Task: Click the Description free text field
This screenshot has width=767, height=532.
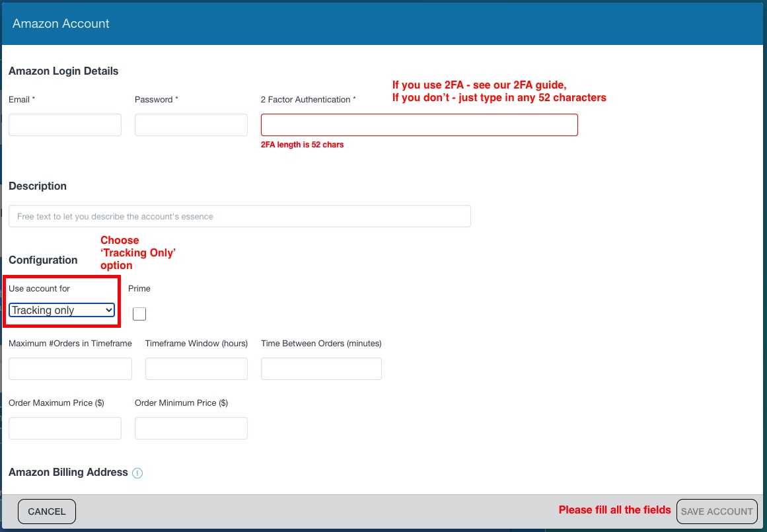Action: pos(239,216)
